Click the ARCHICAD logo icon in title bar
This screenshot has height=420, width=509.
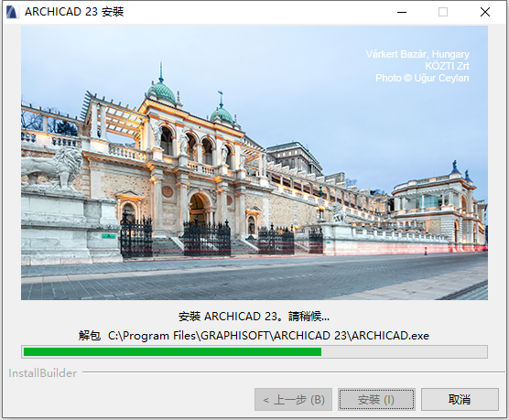pyautogui.click(x=12, y=12)
